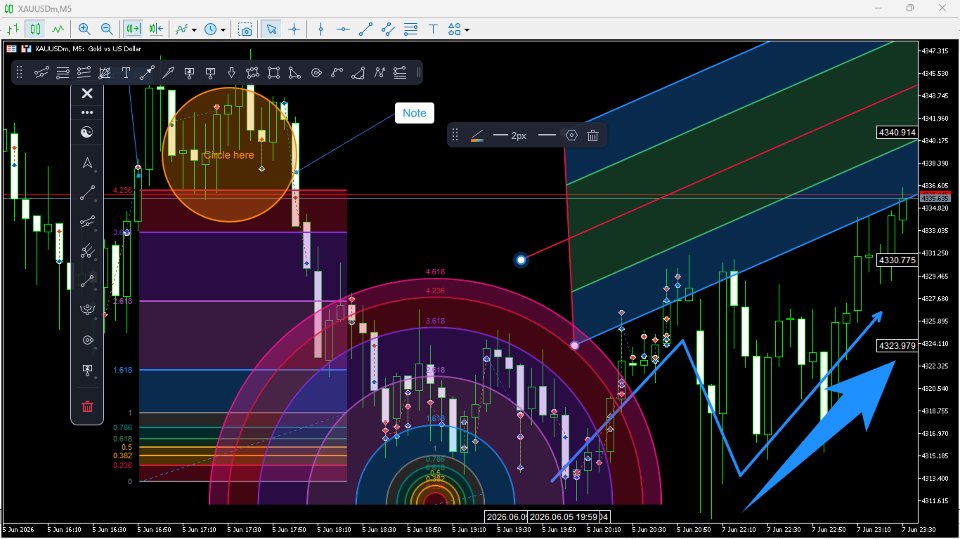Toggle auto scroll to latest bar
960x539 pixels.
pyautogui.click(x=156, y=29)
